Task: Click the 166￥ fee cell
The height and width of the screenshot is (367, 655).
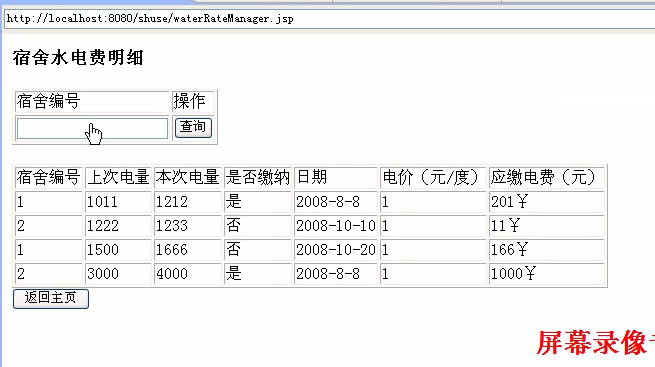Action: 547,250
